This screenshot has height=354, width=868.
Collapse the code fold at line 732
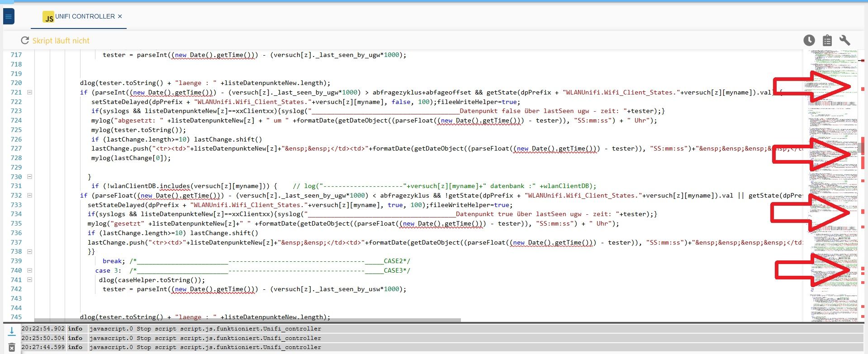point(30,195)
